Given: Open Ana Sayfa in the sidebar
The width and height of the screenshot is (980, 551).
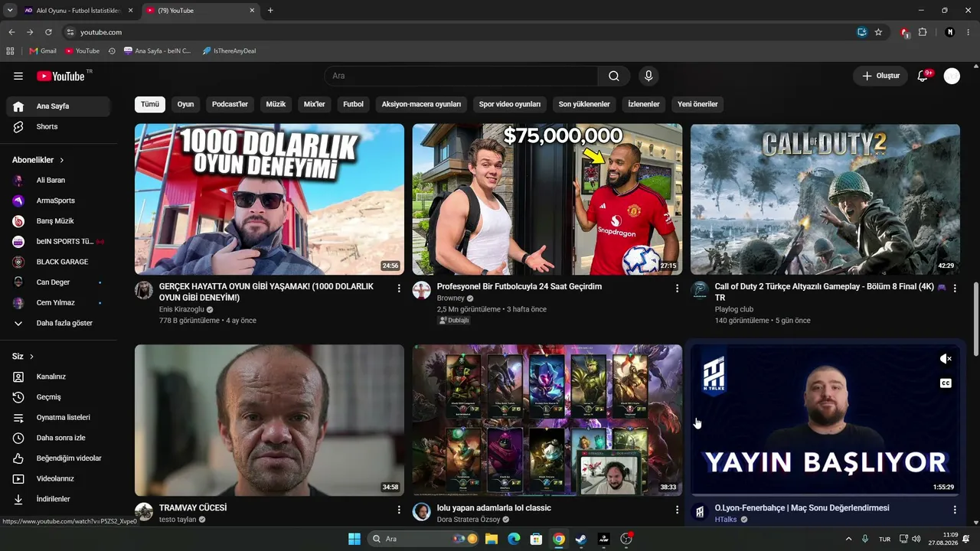Looking at the screenshot, I should (58, 106).
